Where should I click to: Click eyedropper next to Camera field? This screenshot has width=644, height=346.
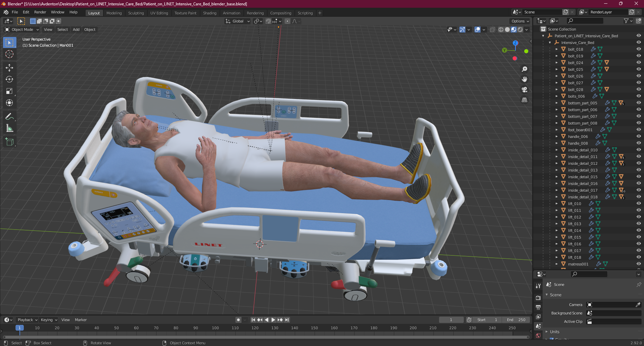[638, 305]
